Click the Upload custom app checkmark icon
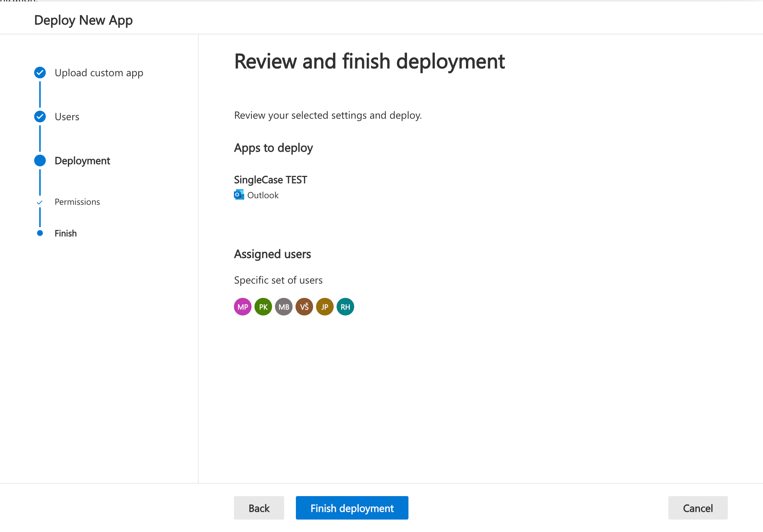Screen dimensions: 763x532 [40, 73]
